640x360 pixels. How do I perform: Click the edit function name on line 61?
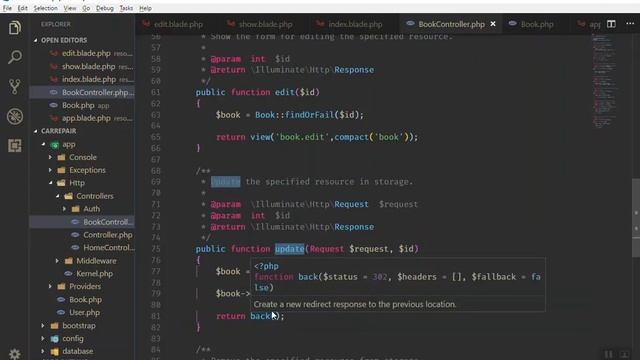(x=284, y=92)
